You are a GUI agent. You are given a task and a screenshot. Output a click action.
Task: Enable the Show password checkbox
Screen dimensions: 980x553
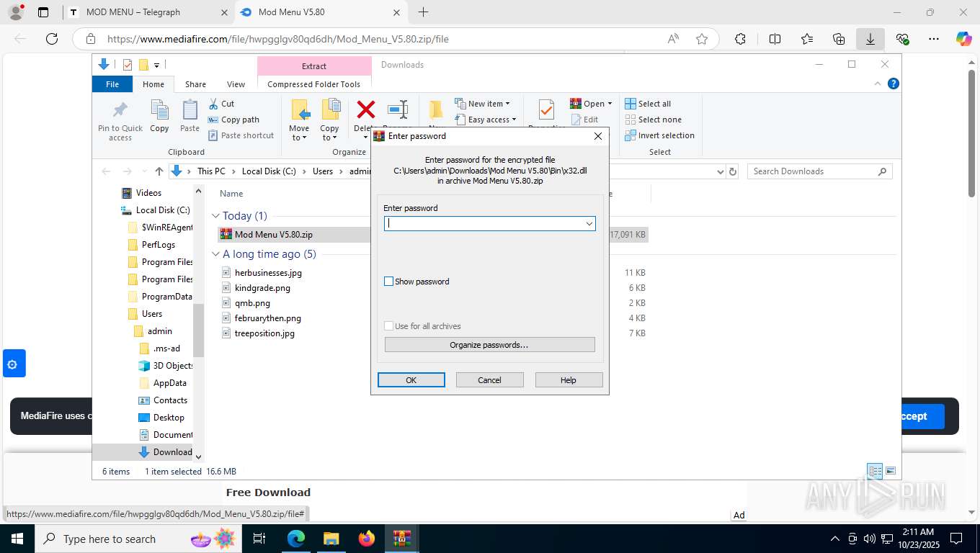pos(389,282)
